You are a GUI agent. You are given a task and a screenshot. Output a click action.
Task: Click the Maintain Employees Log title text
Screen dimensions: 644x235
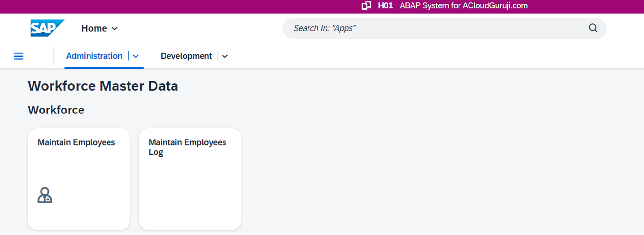(x=187, y=147)
